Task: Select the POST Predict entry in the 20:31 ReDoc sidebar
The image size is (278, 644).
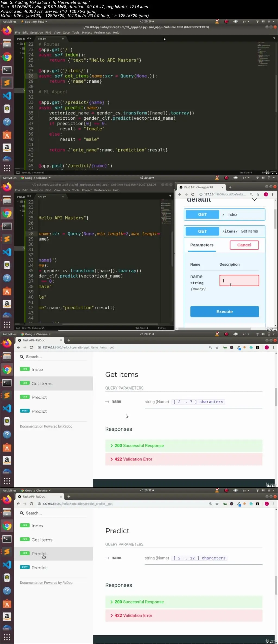Action: 53,411
